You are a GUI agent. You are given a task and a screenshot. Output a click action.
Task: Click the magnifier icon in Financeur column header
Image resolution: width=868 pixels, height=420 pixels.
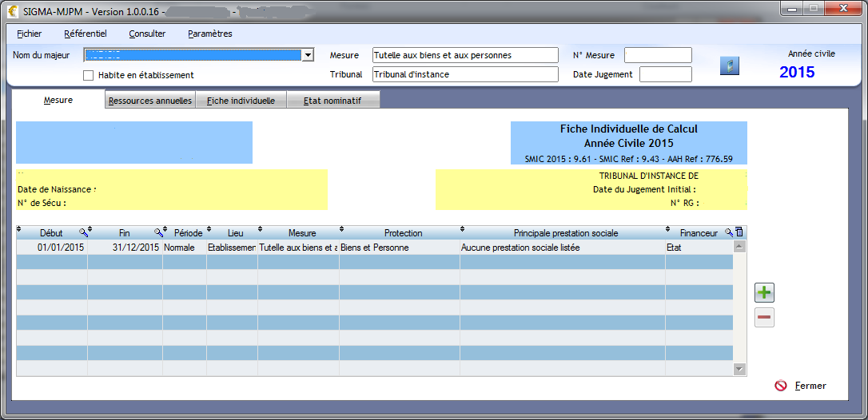tap(728, 232)
